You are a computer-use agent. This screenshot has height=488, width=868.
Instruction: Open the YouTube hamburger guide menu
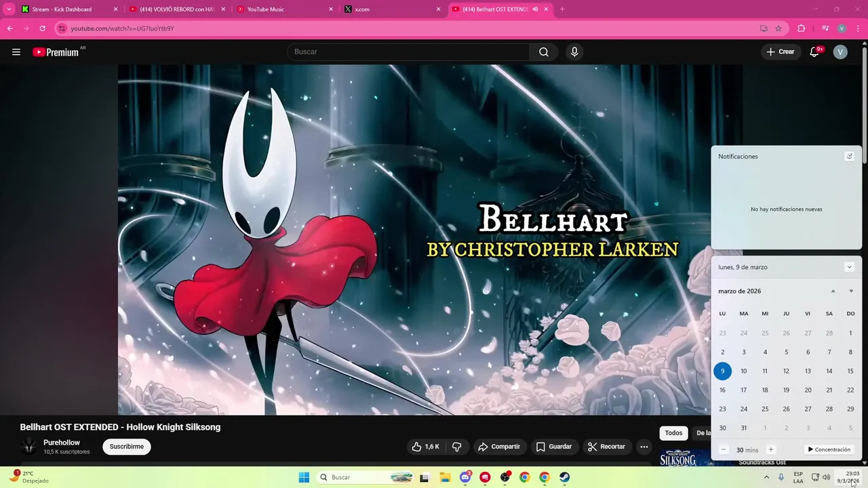16,52
